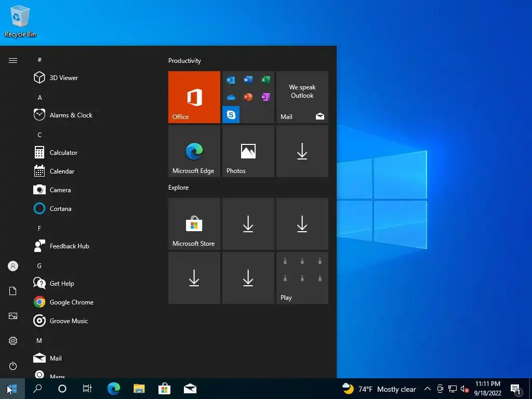Select the Recycle Bin on desktop
Screen dimensions: 532x399
[20, 21]
